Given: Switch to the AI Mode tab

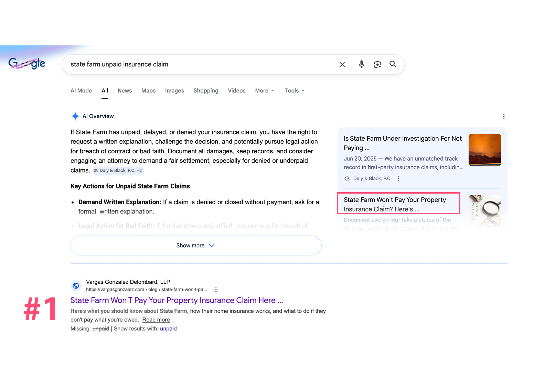Looking at the screenshot, I should coord(81,91).
